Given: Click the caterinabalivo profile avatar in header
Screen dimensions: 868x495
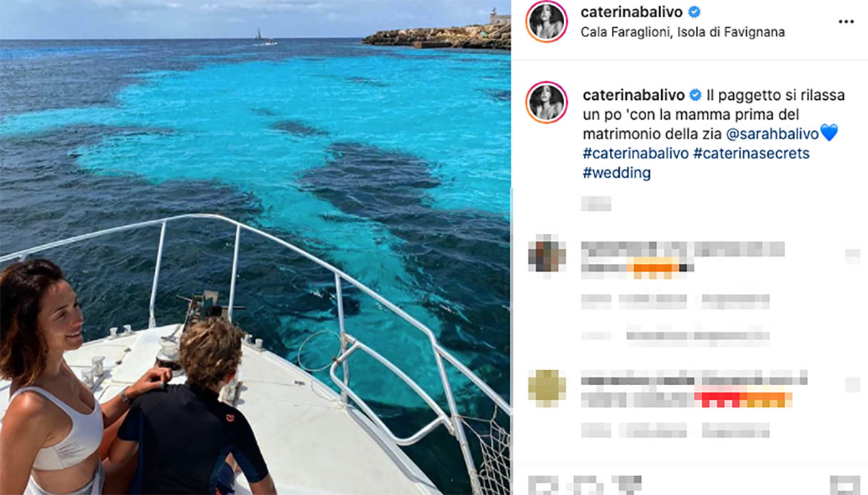Looking at the screenshot, I should [546, 21].
